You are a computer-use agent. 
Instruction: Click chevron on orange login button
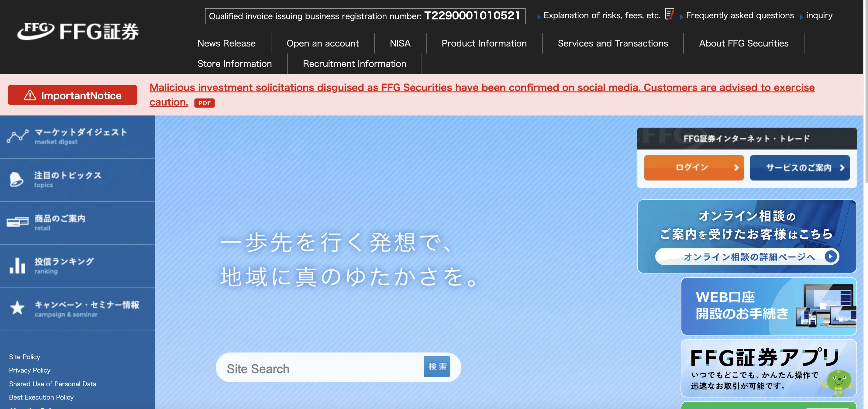[x=736, y=168]
